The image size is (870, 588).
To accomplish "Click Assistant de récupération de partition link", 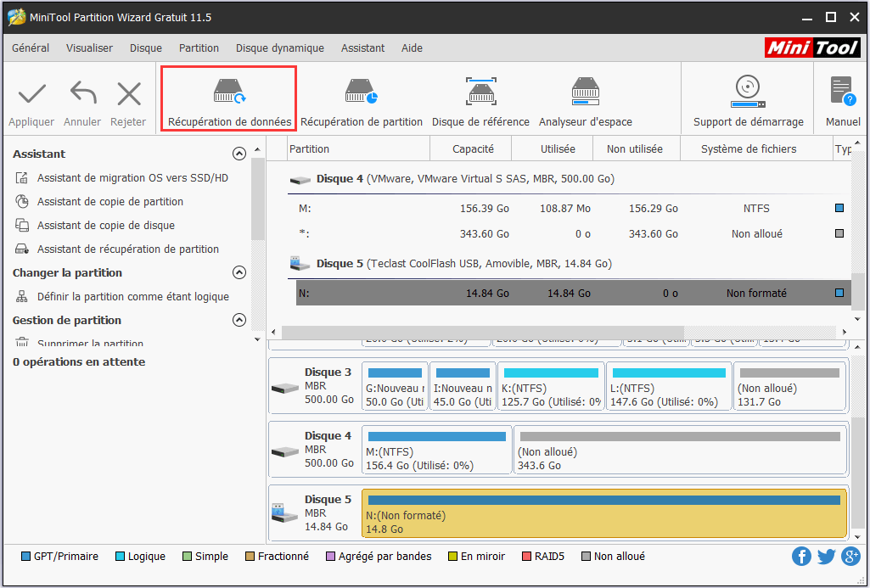I will pyautogui.click(x=128, y=249).
